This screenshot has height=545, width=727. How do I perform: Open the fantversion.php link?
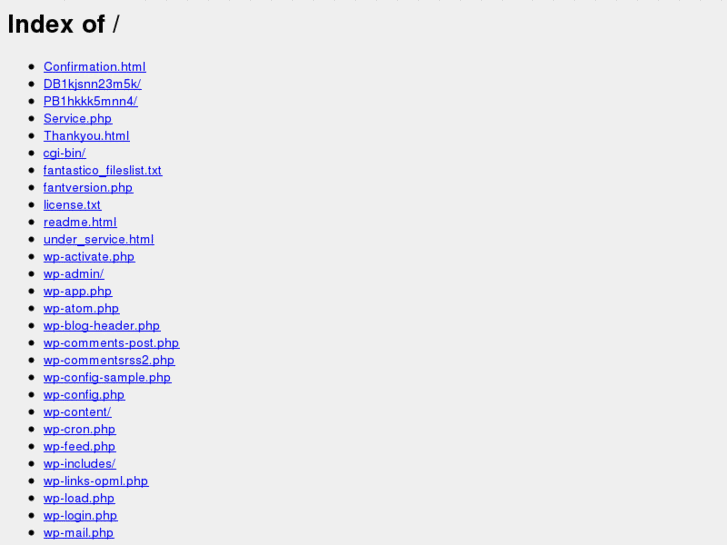coord(88,188)
